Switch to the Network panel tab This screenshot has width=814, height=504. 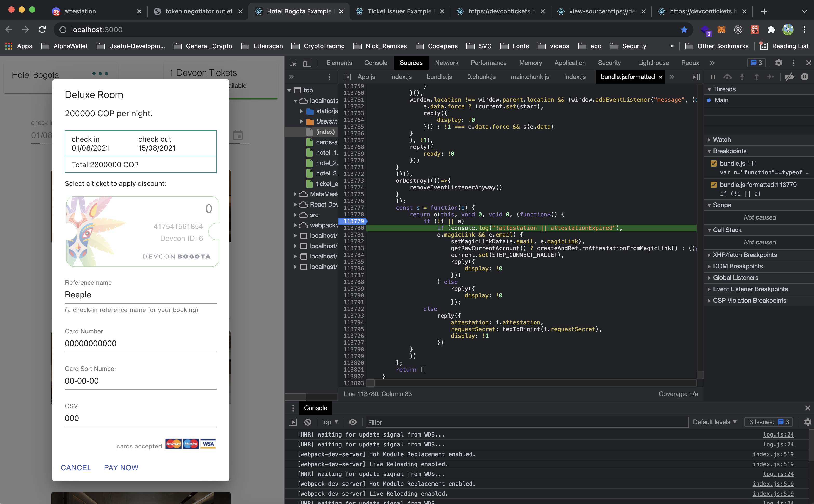(447, 63)
